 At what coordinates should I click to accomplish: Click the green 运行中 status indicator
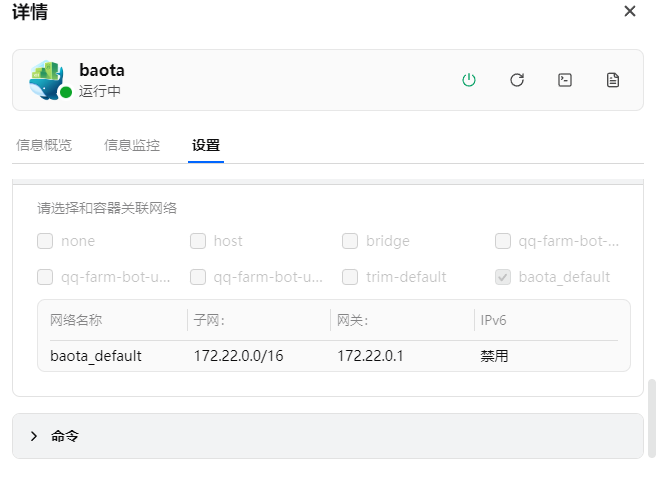[66, 92]
